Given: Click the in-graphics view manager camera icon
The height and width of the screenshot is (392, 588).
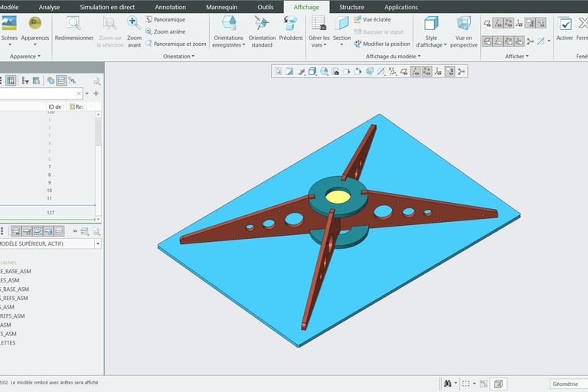Looking at the screenshot, I should pyautogui.click(x=335, y=71).
